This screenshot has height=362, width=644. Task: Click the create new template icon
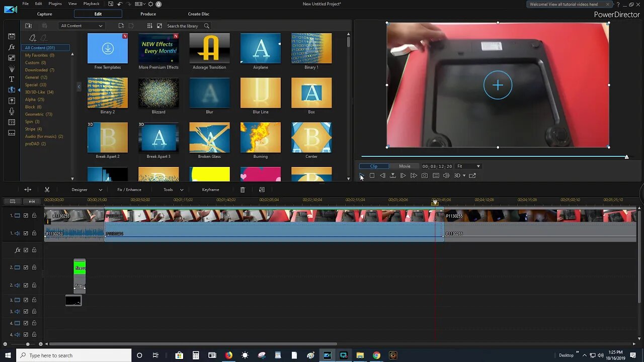(121, 26)
